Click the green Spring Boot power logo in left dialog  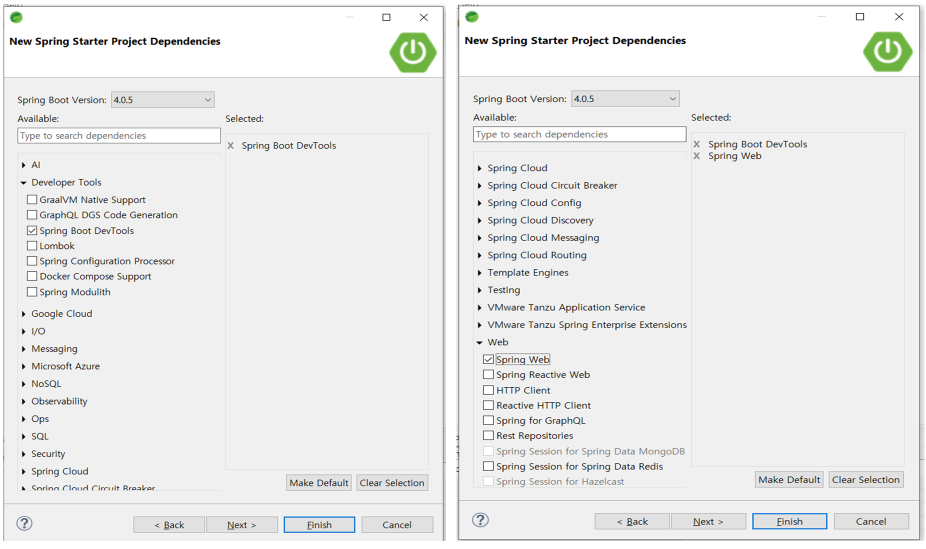pyautogui.click(x=413, y=53)
